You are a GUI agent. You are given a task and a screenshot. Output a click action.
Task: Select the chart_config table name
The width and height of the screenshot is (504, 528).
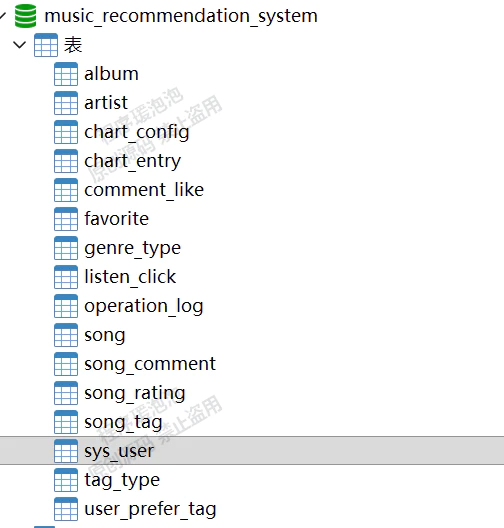137,132
